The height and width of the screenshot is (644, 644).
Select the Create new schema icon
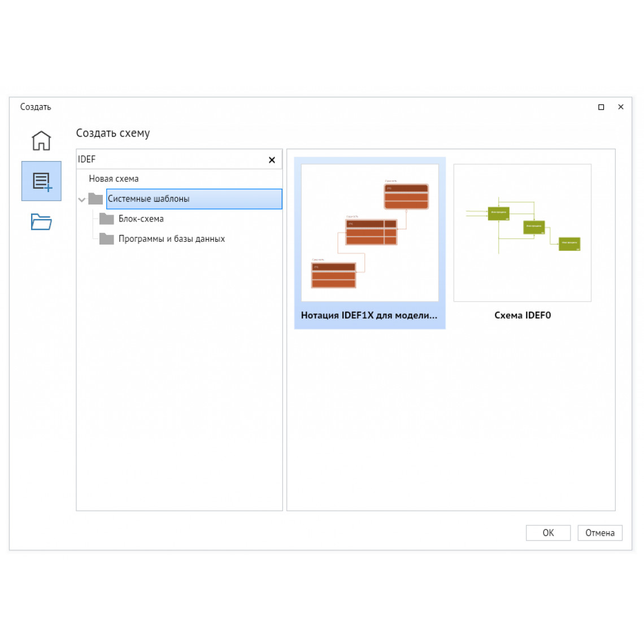[x=41, y=181]
